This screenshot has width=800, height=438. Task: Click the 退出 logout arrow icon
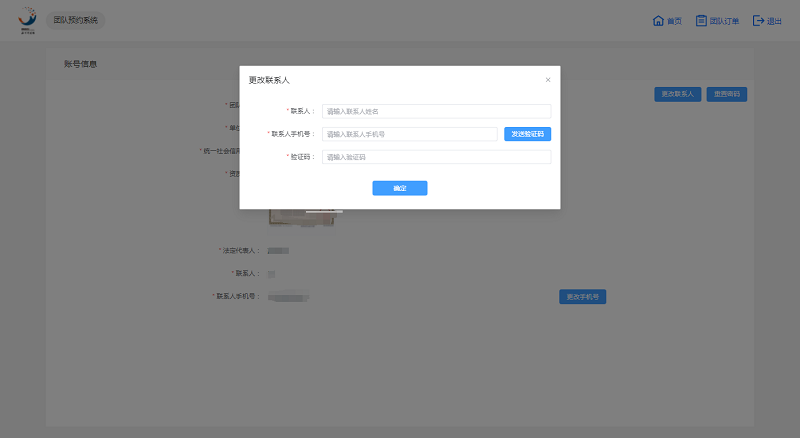[758, 20]
